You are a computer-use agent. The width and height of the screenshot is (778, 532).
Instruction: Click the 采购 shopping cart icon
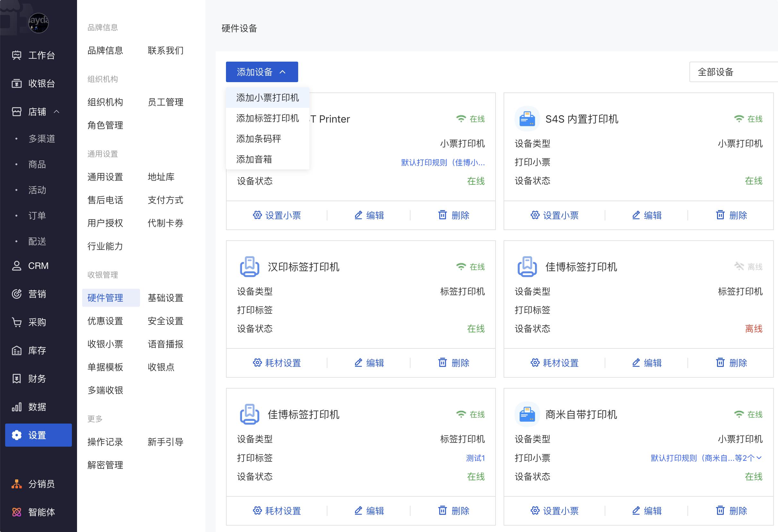coord(16,322)
